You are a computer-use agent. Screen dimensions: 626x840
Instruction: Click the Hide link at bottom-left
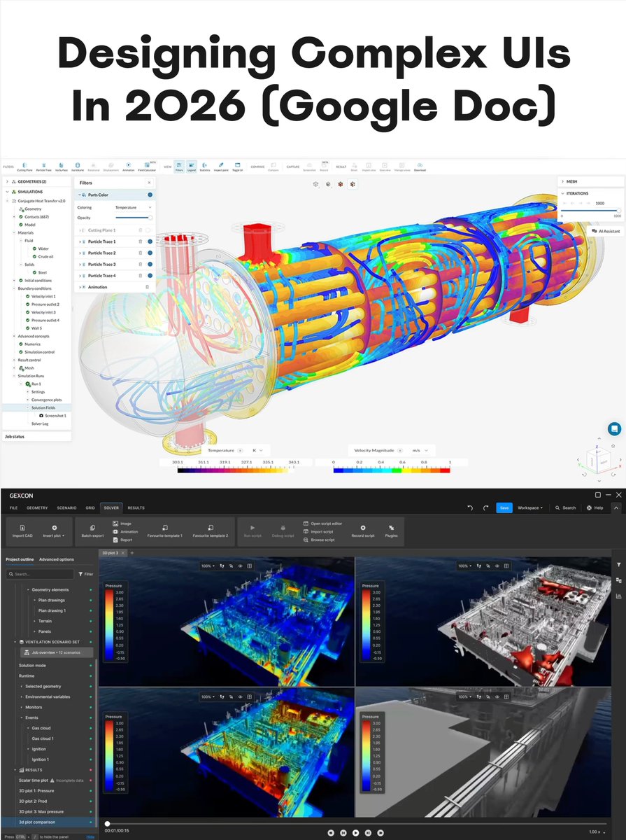coord(90,836)
